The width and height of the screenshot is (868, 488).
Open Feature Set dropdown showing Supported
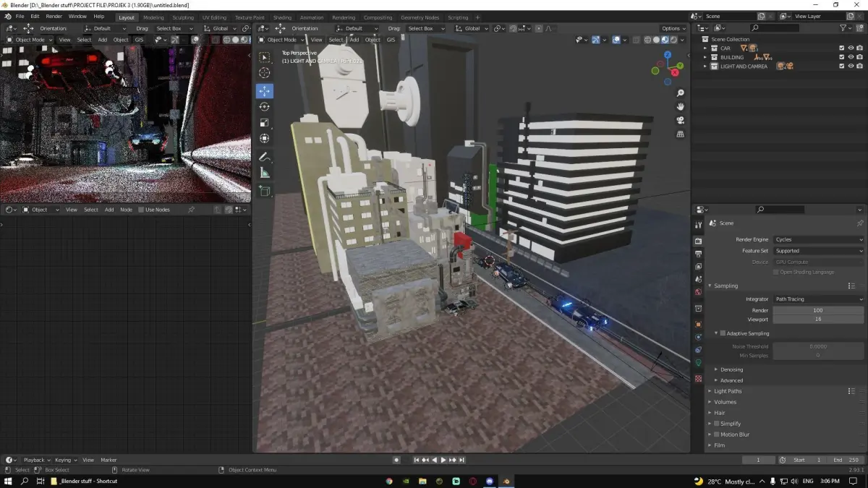(x=818, y=251)
